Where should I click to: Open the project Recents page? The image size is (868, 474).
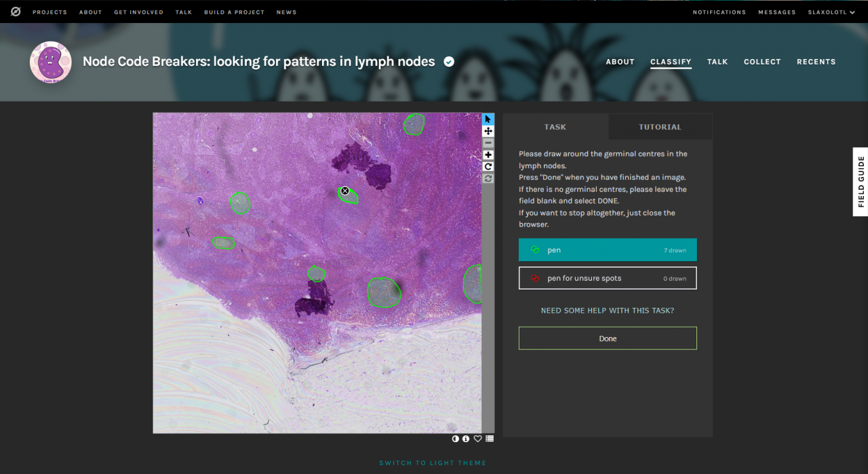pos(816,62)
